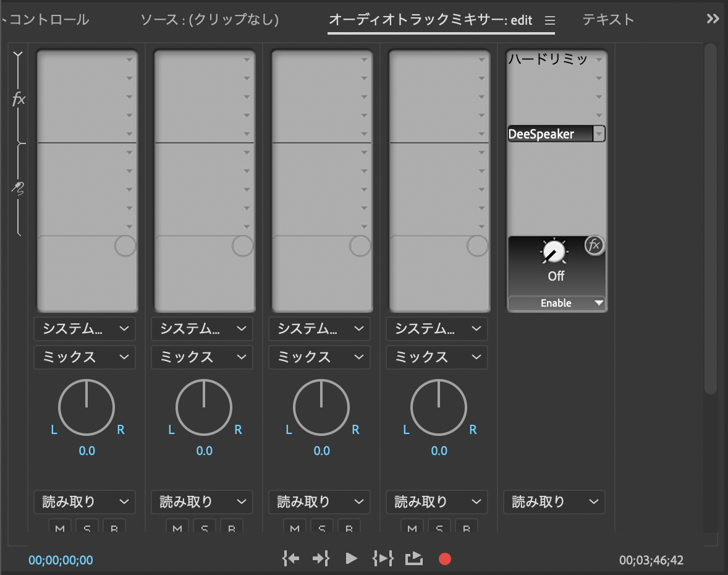728x575 pixels.
Task: Mute the fourth audio track (M)
Action: click(412, 527)
